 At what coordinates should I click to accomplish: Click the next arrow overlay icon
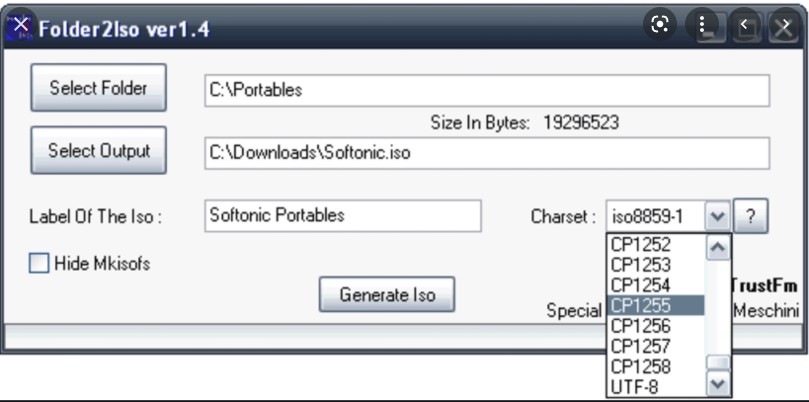coord(785,25)
